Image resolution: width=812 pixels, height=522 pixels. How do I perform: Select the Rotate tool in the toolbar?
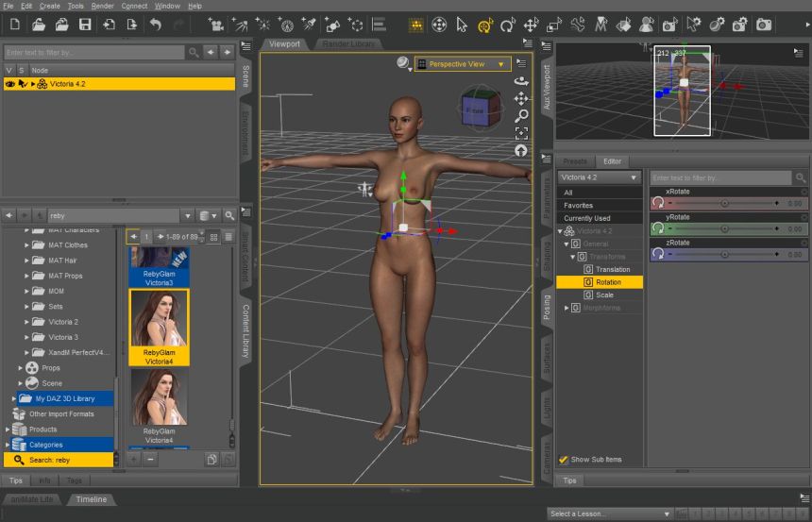[508, 25]
